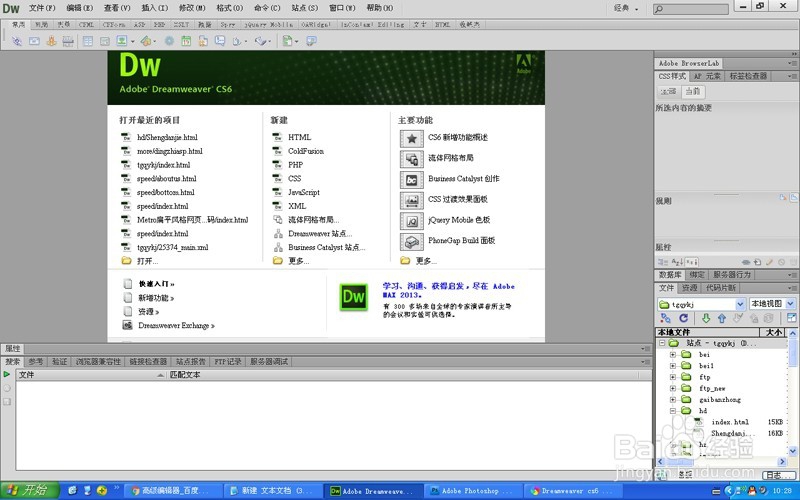Expand the ftp_new folder

(672, 388)
